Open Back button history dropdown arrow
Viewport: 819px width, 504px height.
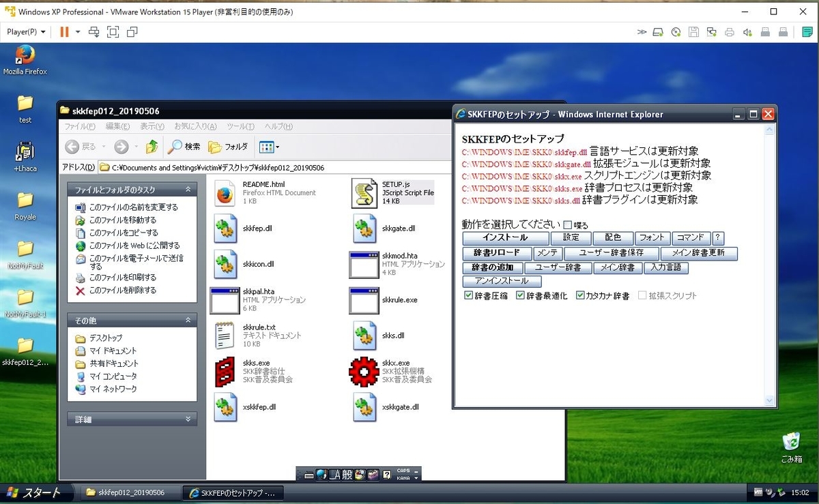(103, 147)
